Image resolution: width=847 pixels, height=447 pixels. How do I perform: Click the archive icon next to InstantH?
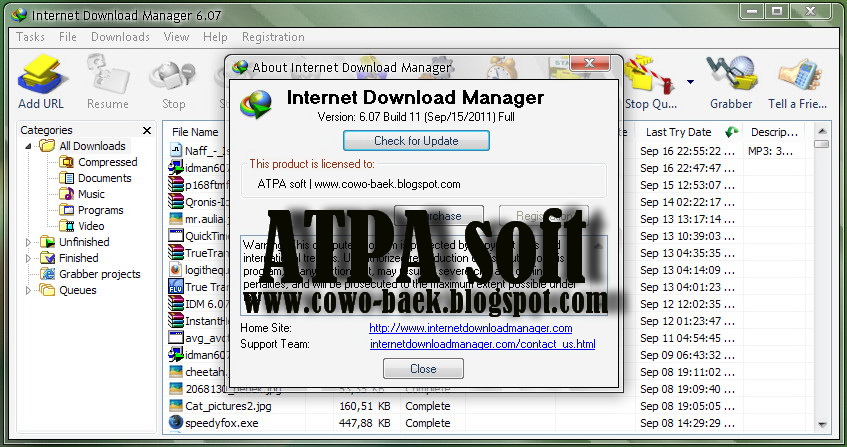176,320
